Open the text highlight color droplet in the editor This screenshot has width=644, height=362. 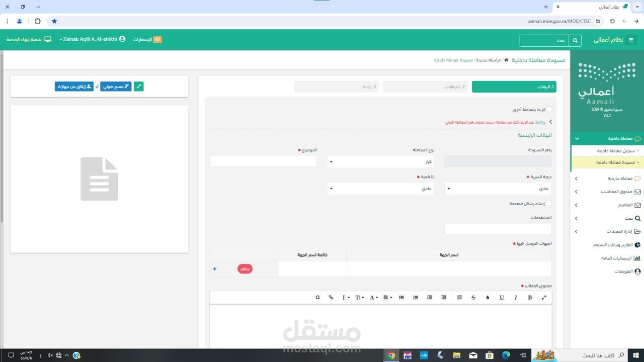(x=488, y=298)
